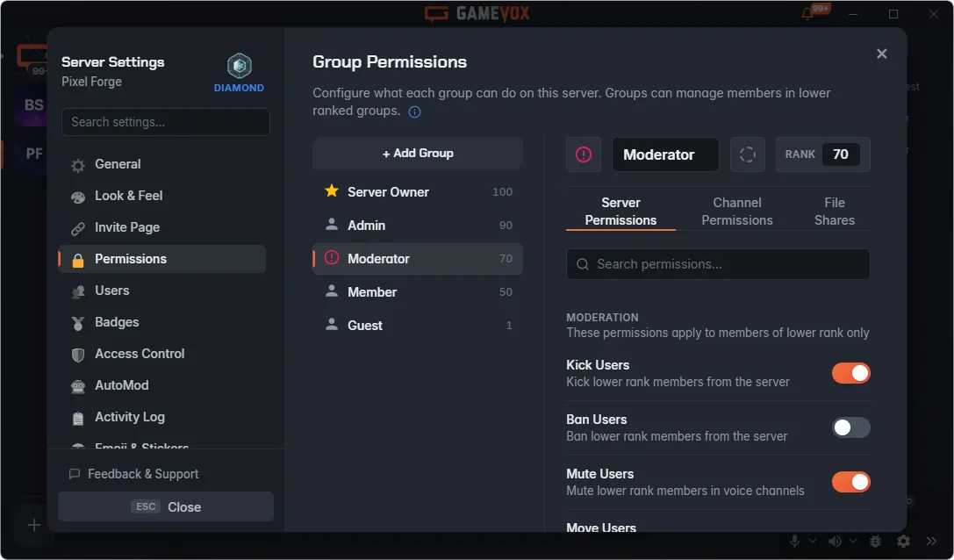The width and height of the screenshot is (954, 560).
Task: Select the Guest group row
Action: click(418, 326)
